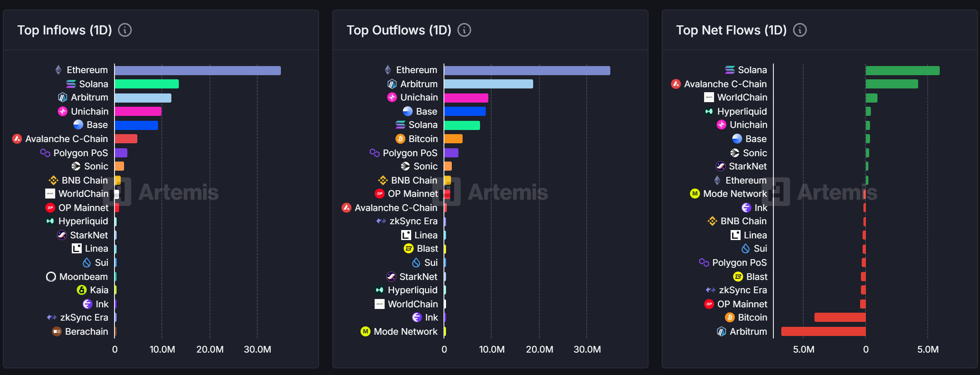This screenshot has height=375, width=980.
Task: Click the Ethereum bar in Top Inflows chart
Action: pos(197,71)
